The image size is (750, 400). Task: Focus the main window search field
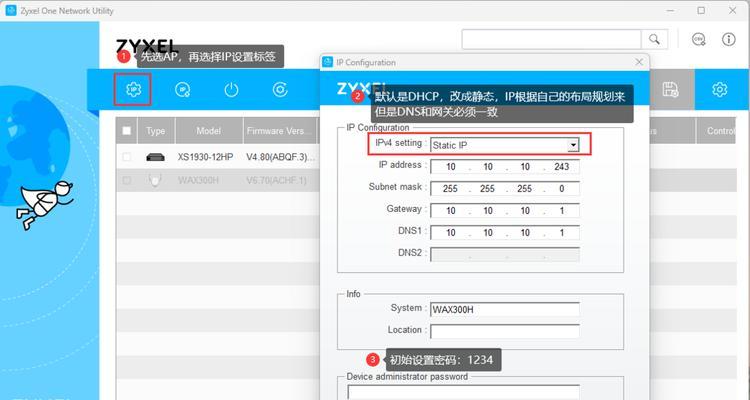pos(551,39)
